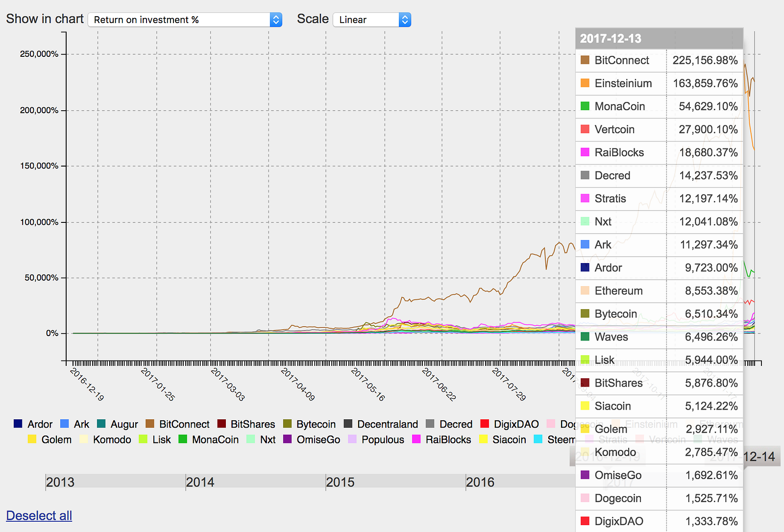This screenshot has width=784, height=532.
Task: Click Augur's teal legend swatch
Action: [x=101, y=424]
